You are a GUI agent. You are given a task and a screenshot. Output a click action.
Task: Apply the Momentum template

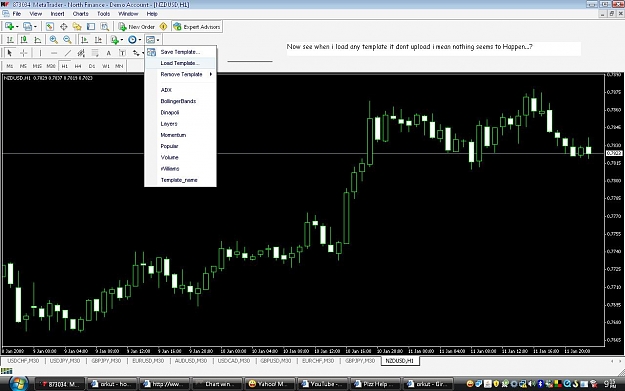coord(181,135)
